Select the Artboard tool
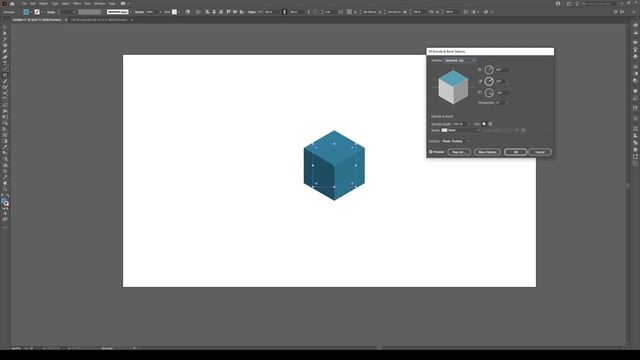Image resolution: width=640 pixels, height=360 pixels. tap(5, 171)
